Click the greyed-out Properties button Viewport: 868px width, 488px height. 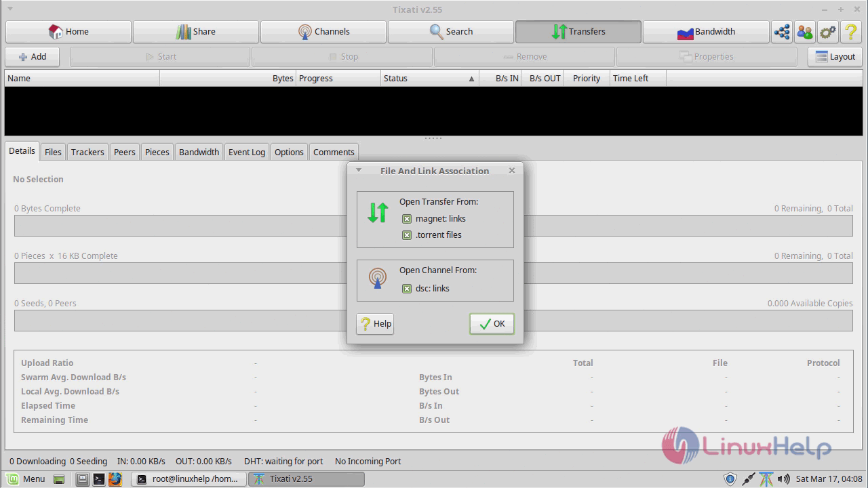coord(707,57)
